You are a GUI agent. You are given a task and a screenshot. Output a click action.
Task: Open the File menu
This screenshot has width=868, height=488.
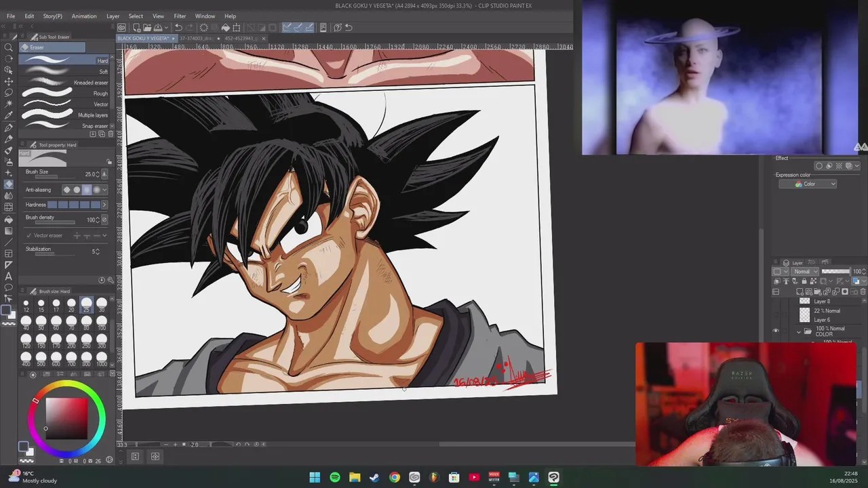[11, 16]
